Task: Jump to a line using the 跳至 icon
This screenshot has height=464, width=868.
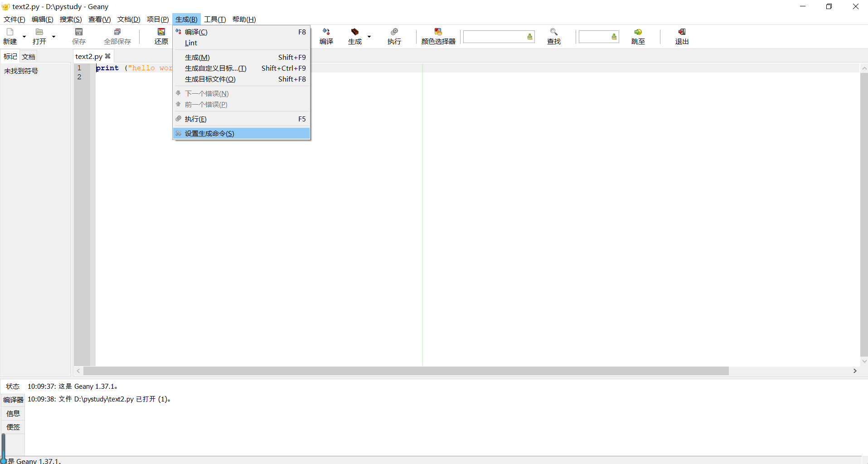Action: (x=638, y=36)
